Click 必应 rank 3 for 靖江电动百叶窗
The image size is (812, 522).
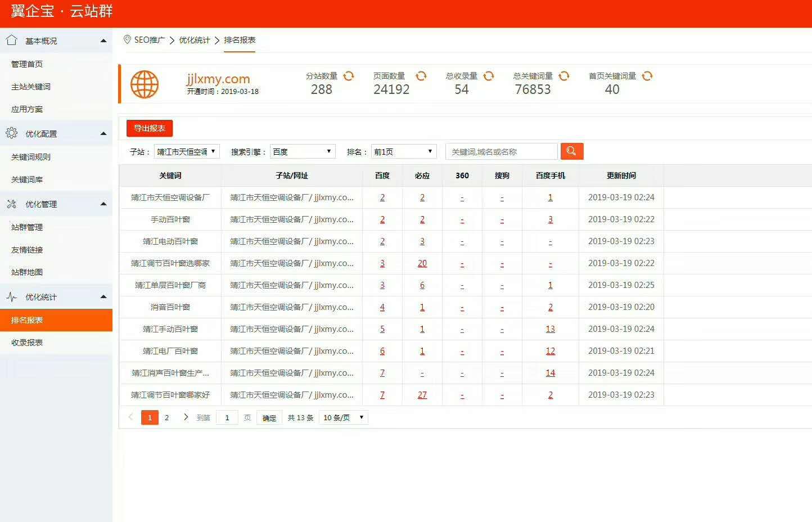tap(422, 241)
